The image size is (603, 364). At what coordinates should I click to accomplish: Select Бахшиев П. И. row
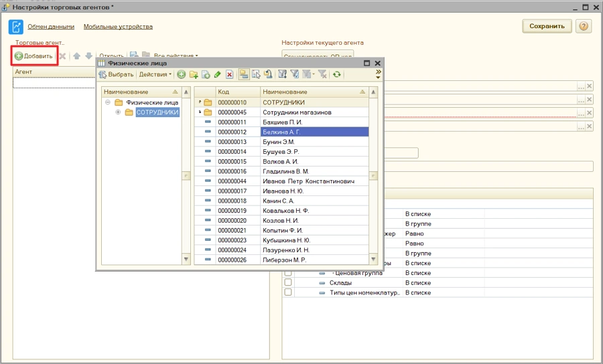tap(281, 122)
